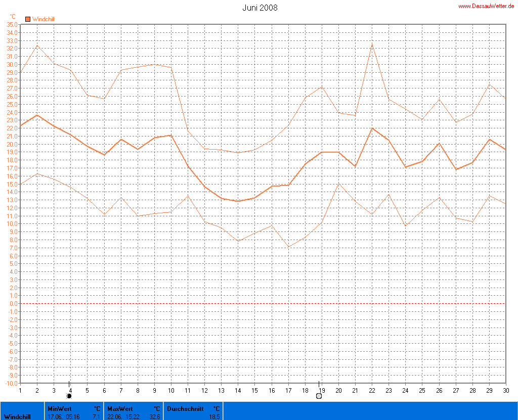Screen dimensions: 518x420
Task: Select the average value 18.5 cell
Action: coord(215,416)
